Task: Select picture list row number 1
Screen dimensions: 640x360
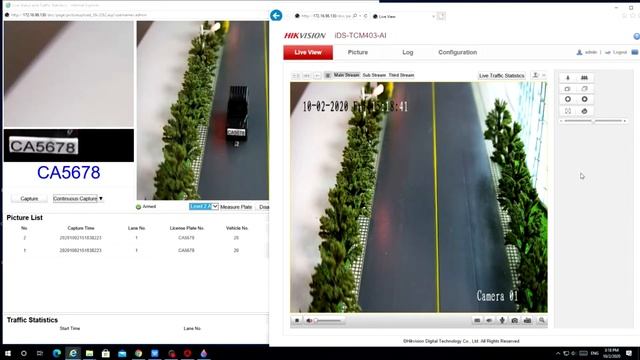Action: (136, 250)
